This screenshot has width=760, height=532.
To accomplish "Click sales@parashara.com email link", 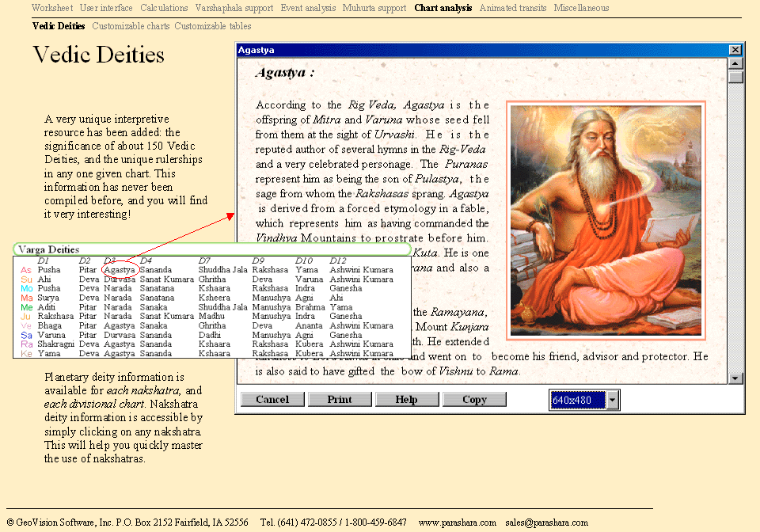I will pyautogui.click(x=546, y=522).
